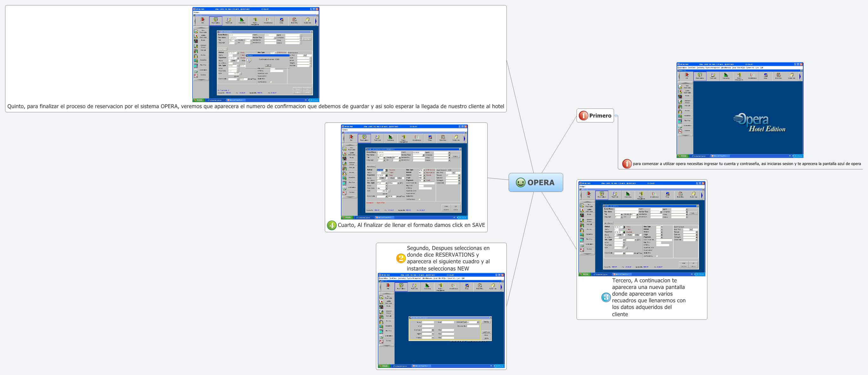Click the green smiley marker on OPERA topic
This screenshot has height=375, width=868.
[x=520, y=182]
